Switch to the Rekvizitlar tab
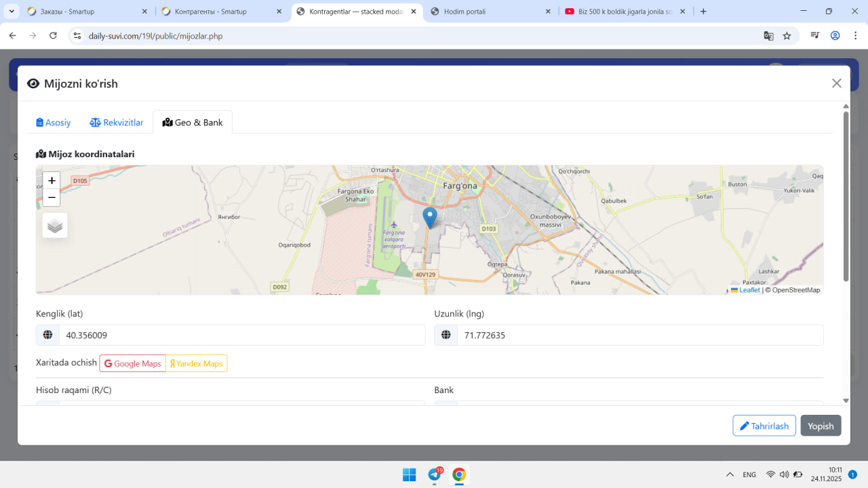 tap(117, 123)
